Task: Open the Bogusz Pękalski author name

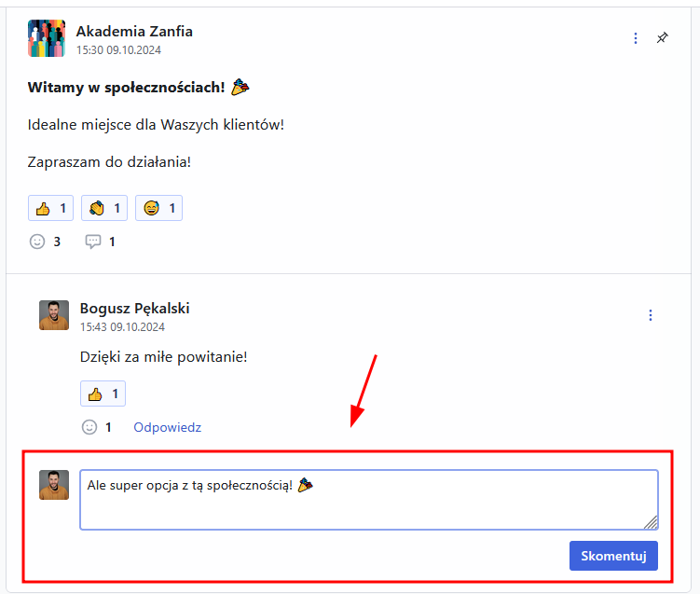Action: click(x=134, y=309)
